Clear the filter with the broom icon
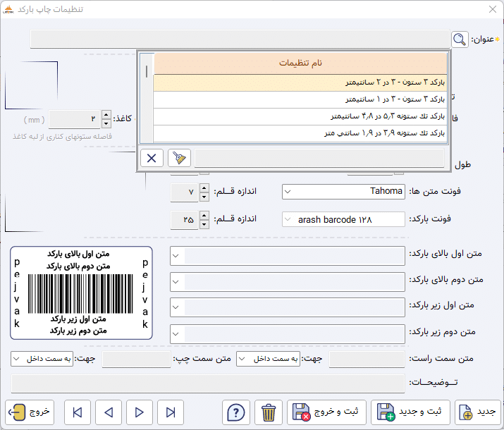 click(179, 158)
